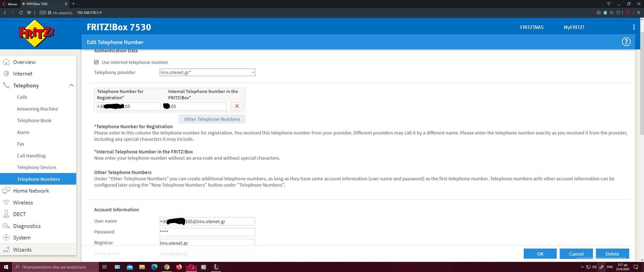This screenshot has height=272, width=644.
Task: Click the FRITZ! logo
Action: (36, 33)
